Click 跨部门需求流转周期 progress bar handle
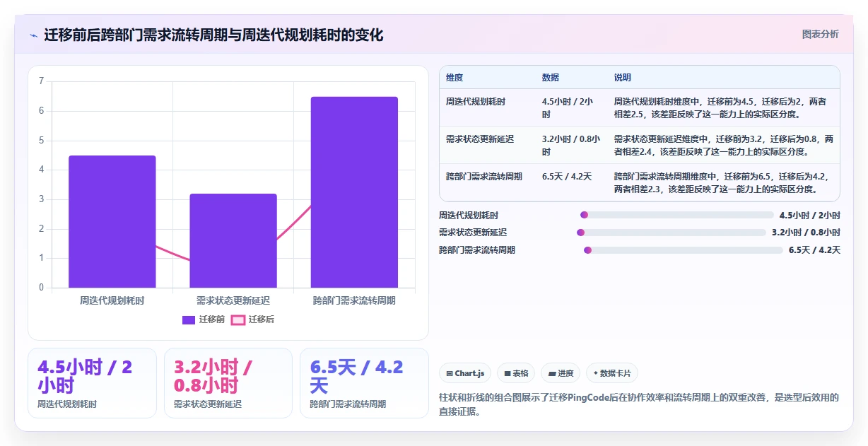 (x=587, y=250)
